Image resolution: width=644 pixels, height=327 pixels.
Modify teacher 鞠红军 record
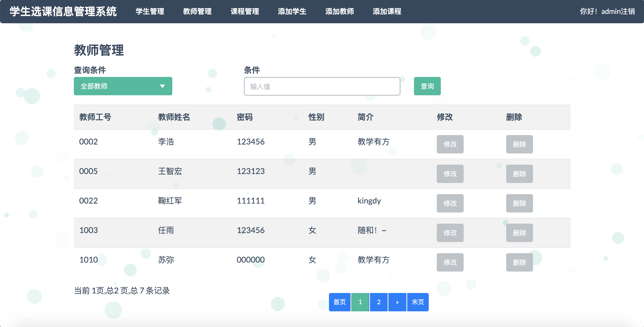click(x=450, y=203)
